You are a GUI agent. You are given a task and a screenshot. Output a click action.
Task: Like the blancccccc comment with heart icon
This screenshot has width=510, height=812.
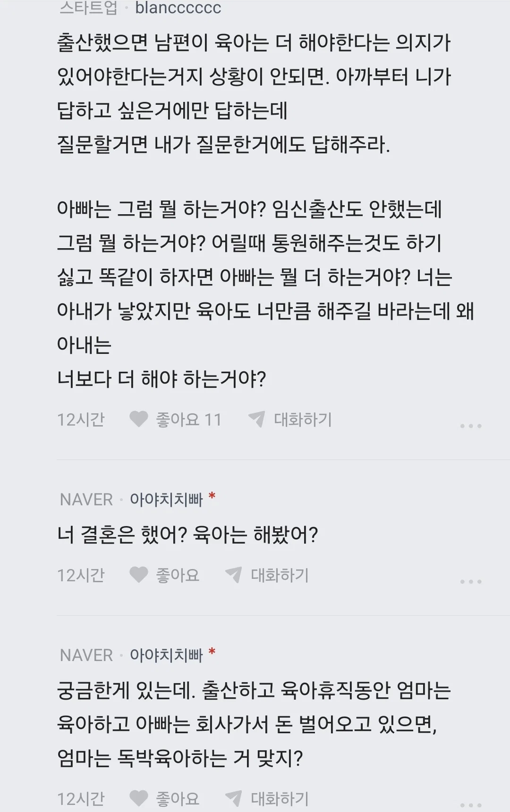pos(139,419)
